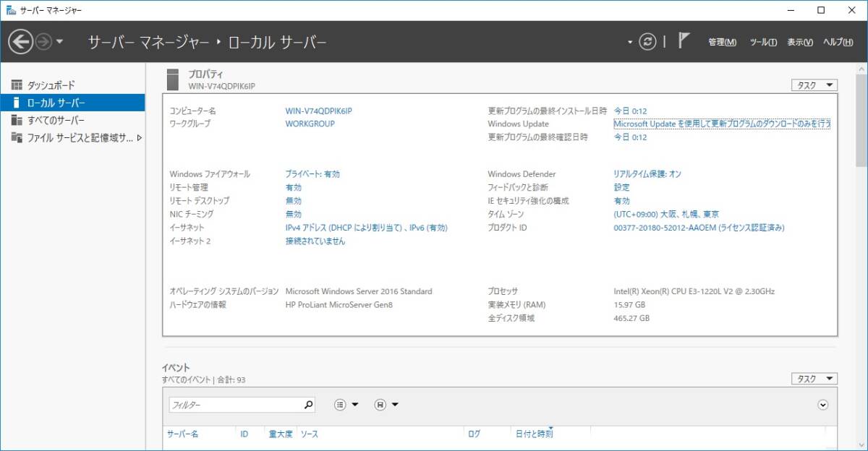The width and height of the screenshot is (868, 451).
Task: Open the saved query dropdown icon
Action: coord(387,405)
